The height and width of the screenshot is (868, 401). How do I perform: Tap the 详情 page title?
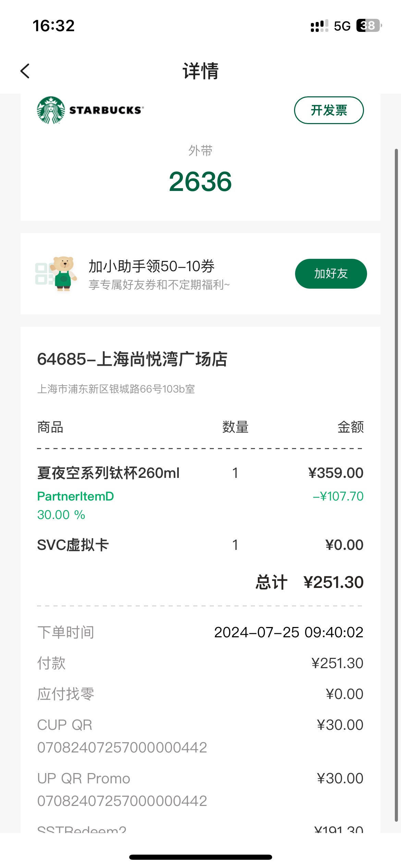(x=200, y=71)
